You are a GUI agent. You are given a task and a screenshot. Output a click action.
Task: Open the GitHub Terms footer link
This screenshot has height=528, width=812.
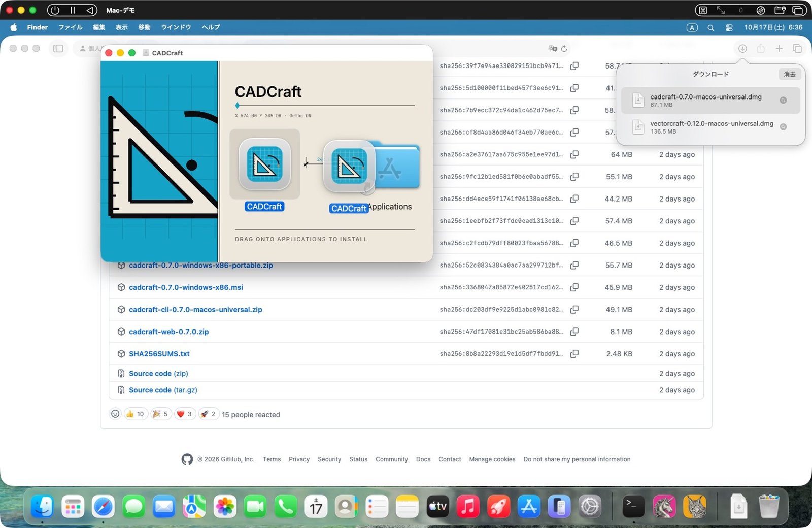pos(272,459)
